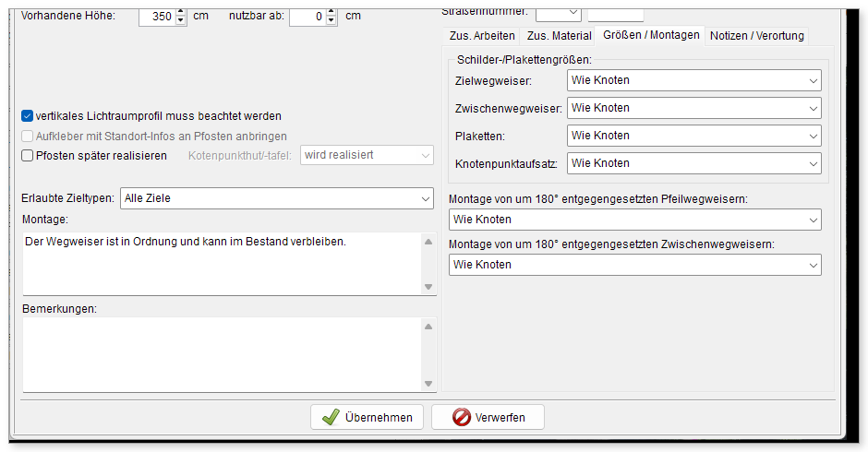
Task: Decrease nutzbar ab value with down arrow
Action: click(x=331, y=20)
